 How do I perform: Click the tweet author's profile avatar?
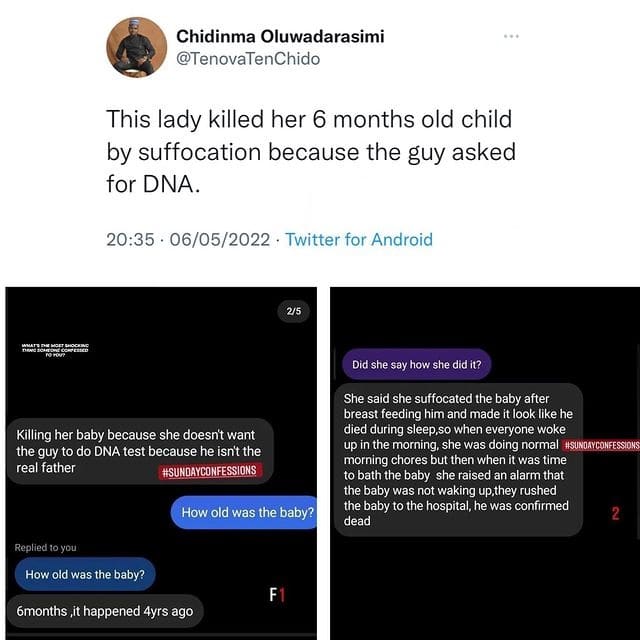click(136, 47)
